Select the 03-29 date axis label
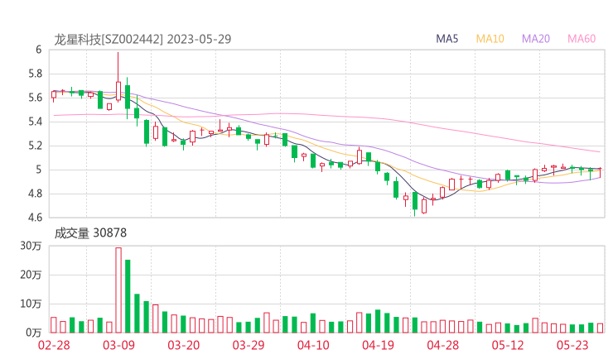Viewport: 613px width, 364px height. pyautogui.click(x=249, y=345)
